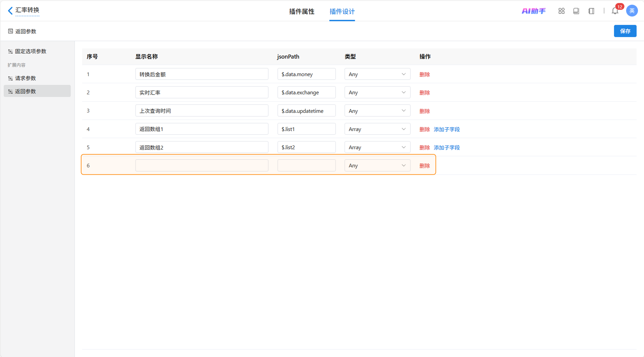Open the AI助手 assistant
This screenshot has height=357, width=644.
click(x=533, y=11)
